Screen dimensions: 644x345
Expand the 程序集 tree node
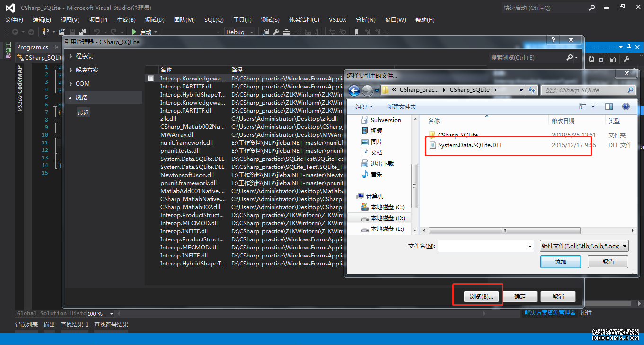(x=71, y=56)
